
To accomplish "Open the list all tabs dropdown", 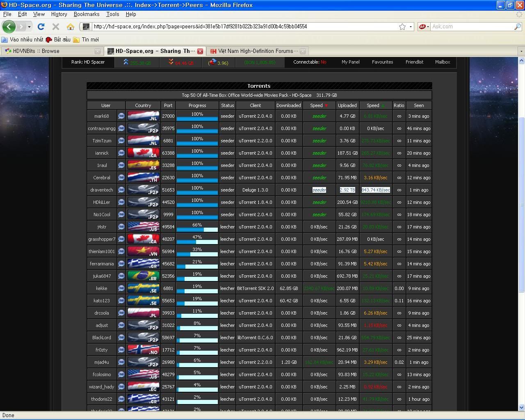I will [521, 51].
